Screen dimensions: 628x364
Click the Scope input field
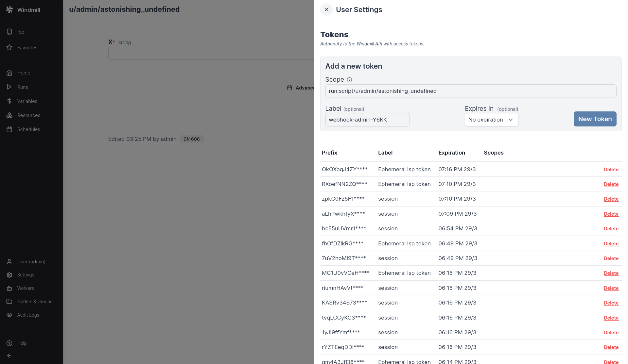[x=470, y=91]
